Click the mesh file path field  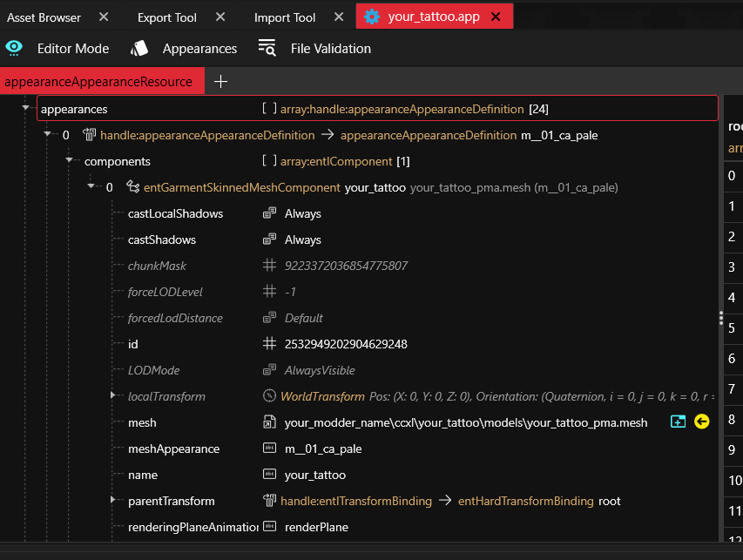coord(466,422)
